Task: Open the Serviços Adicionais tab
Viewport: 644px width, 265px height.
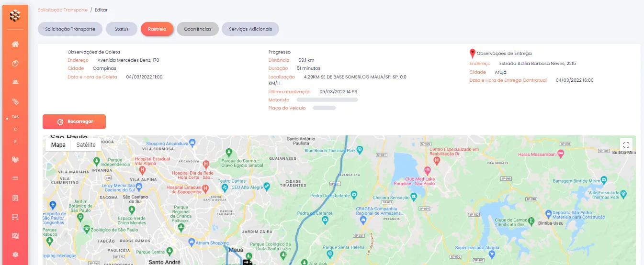Action: pyautogui.click(x=250, y=29)
